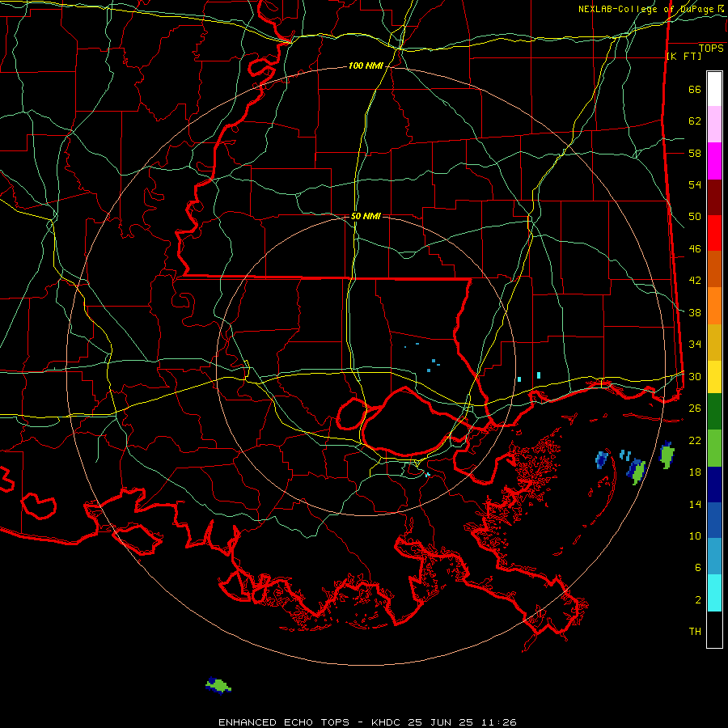Click the 34 legend label
This screenshot has width=728, height=728.
click(x=695, y=344)
